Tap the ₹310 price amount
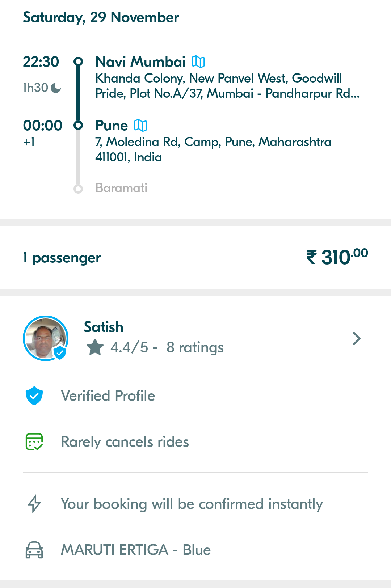The height and width of the screenshot is (588, 391). (337, 257)
